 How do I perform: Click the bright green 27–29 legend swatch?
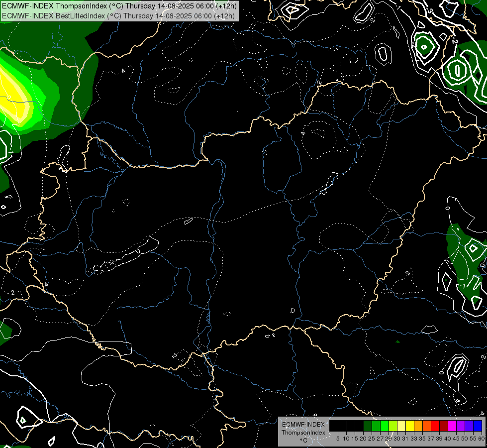pyautogui.click(x=385, y=426)
